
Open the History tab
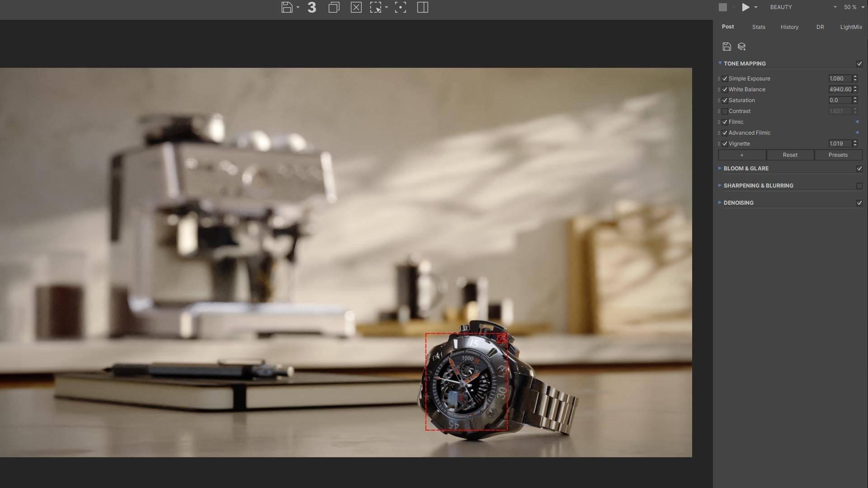click(x=789, y=27)
